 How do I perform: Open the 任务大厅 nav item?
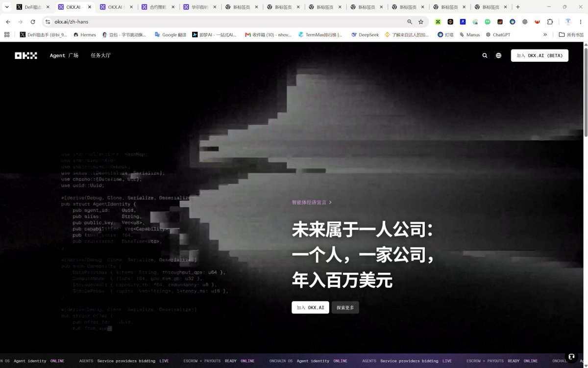coord(100,55)
